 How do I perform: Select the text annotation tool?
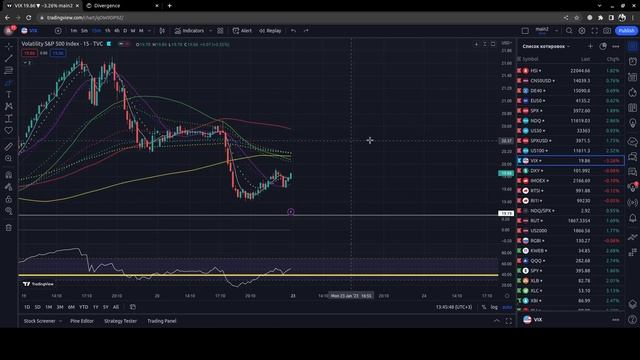[x=9, y=94]
